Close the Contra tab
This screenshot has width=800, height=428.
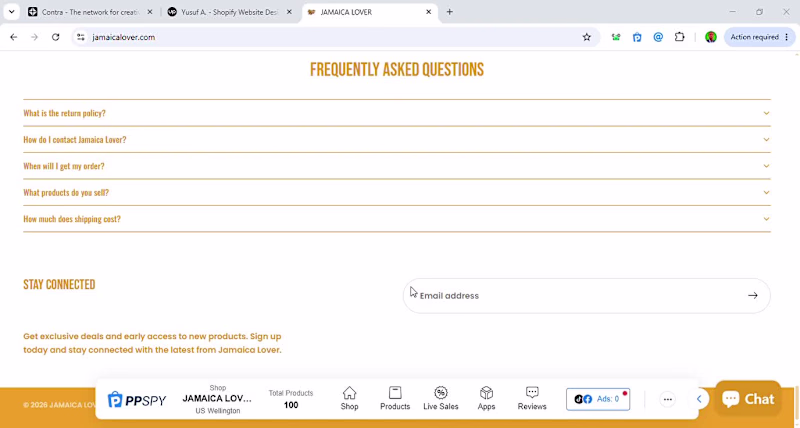tap(150, 12)
